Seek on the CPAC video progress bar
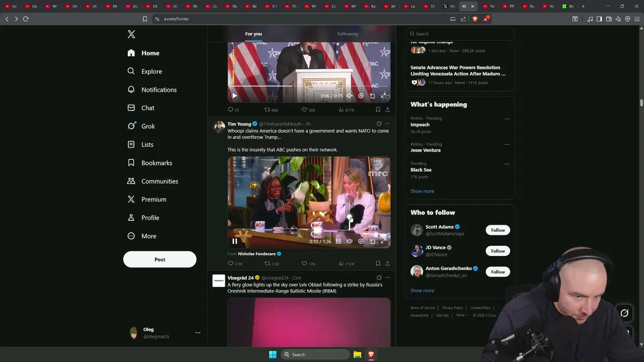 (x=309, y=86)
